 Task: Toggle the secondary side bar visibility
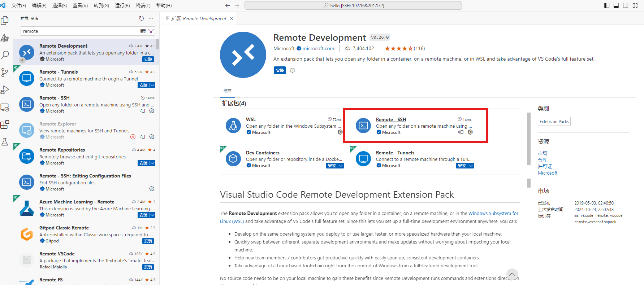[626, 5]
